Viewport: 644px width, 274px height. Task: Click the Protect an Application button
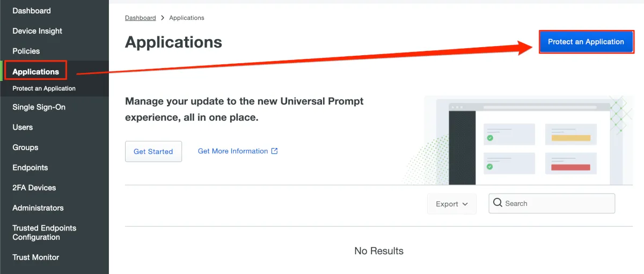pos(586,42)
